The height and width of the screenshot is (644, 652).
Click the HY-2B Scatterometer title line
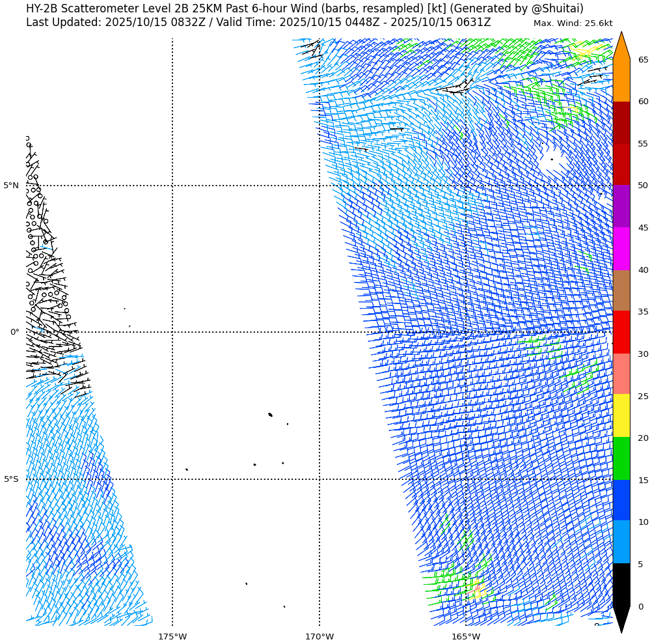click(x=305, y=8)
